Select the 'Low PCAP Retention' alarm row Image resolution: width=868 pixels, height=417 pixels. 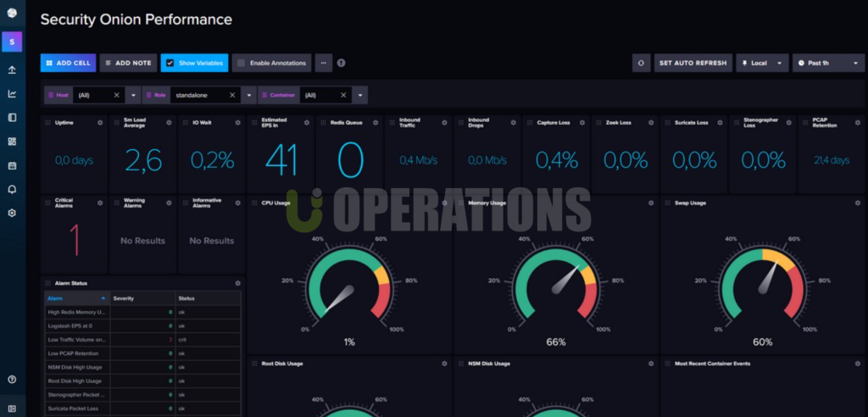click(x=142, y=353)
